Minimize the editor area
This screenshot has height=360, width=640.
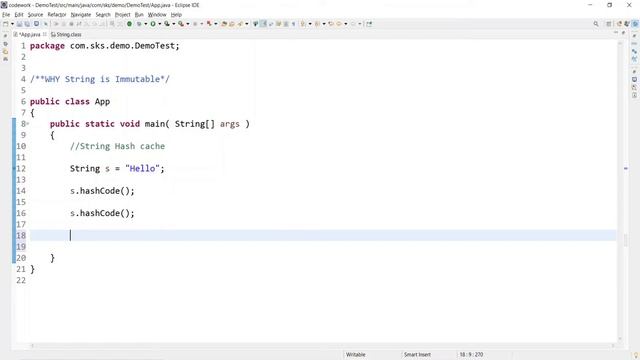[616, 33]
